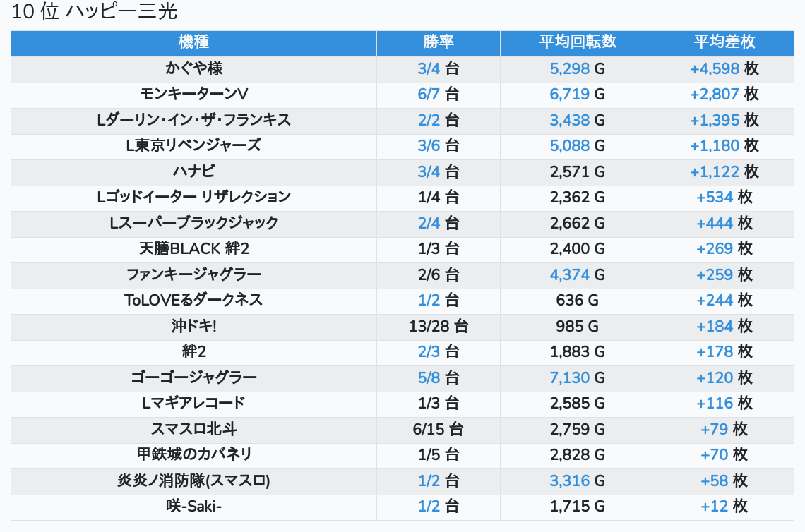Click the +4,598 枚 average difference value
This screenshot has width=805, height=532.
tap(724, 68)
